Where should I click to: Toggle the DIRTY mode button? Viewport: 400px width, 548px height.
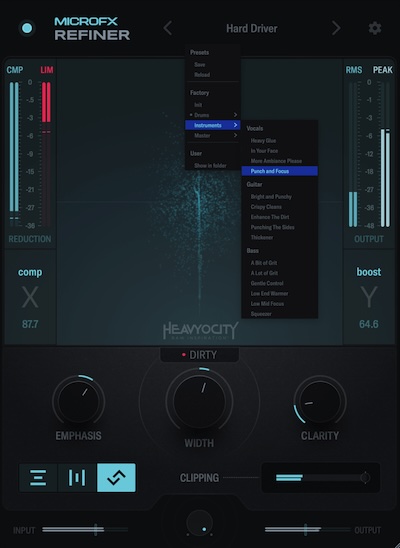[x=199, y=355]
